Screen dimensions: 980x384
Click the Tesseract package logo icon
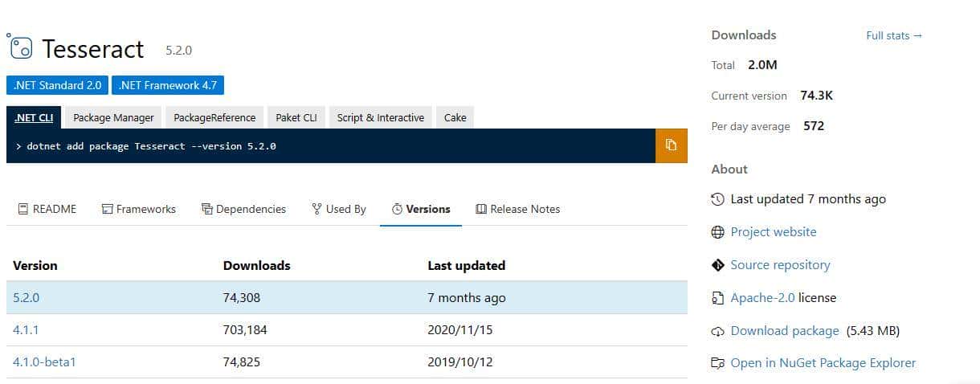tap(20, 48)
